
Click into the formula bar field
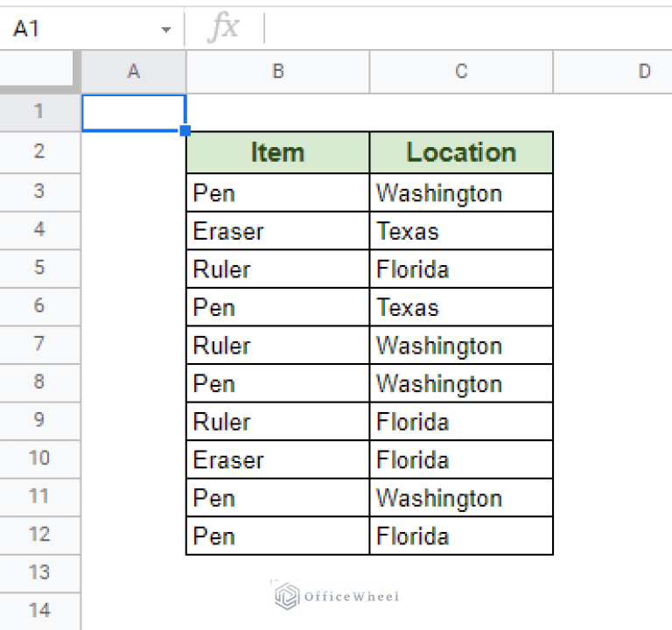click(x=468, y=29)
